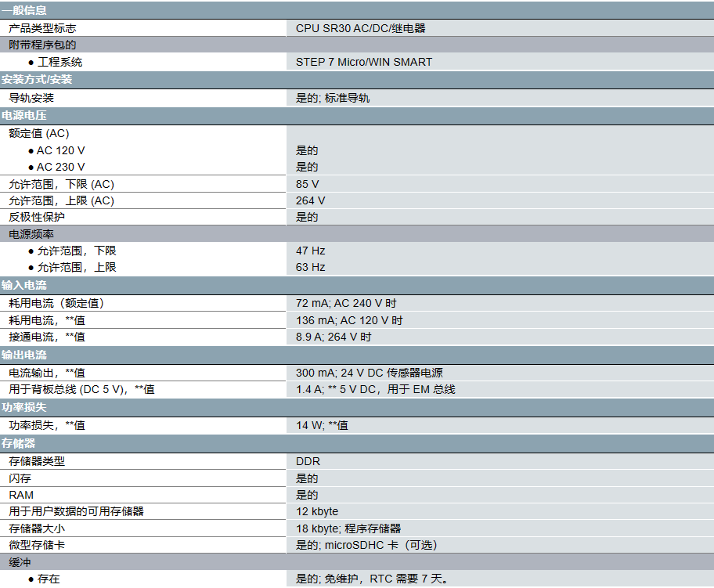Click the 一般信息 section header

[x=24, y=10]
